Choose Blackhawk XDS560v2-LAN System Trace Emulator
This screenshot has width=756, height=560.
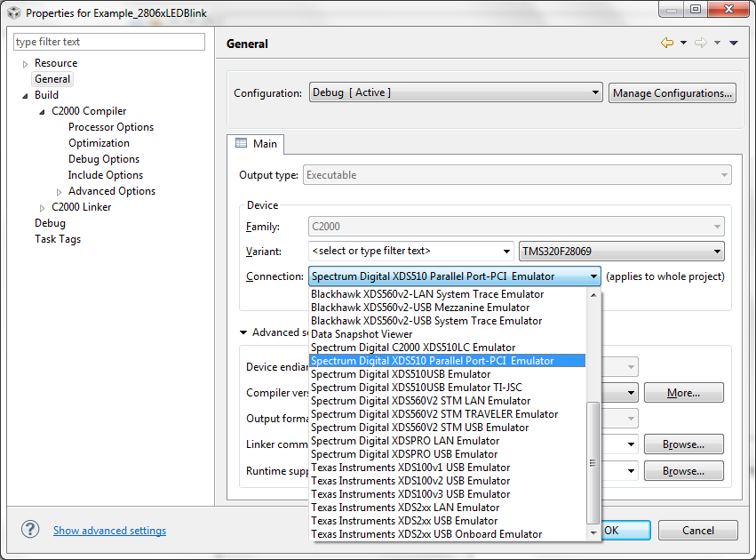448,293
